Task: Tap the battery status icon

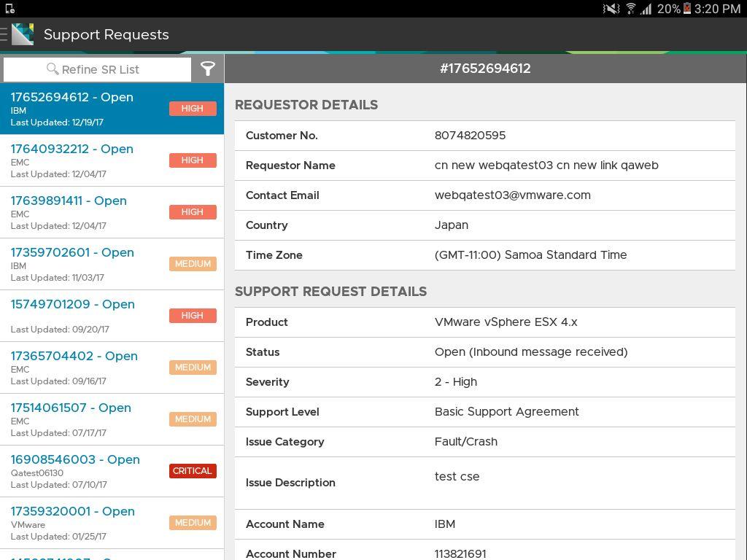Action: [x=687, y=8]
